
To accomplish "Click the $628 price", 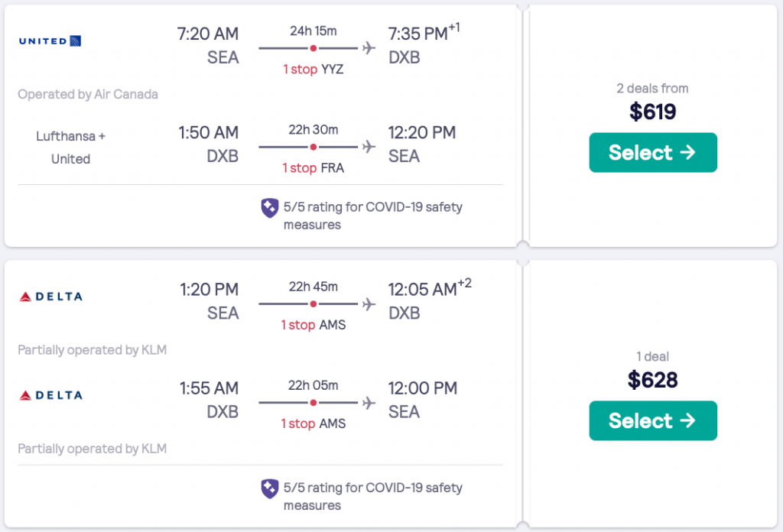I will pos(652,380).
